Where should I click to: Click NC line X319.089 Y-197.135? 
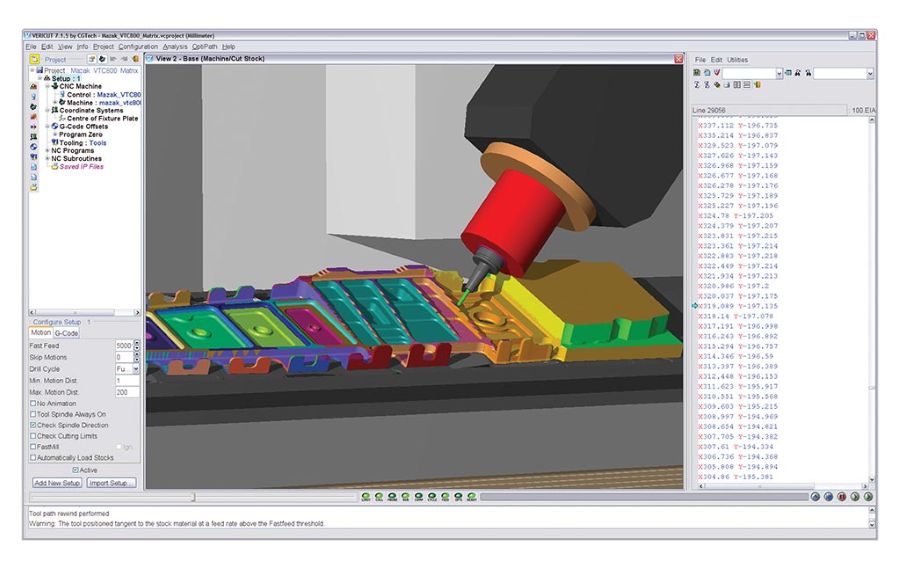click(x=738, y=306)
